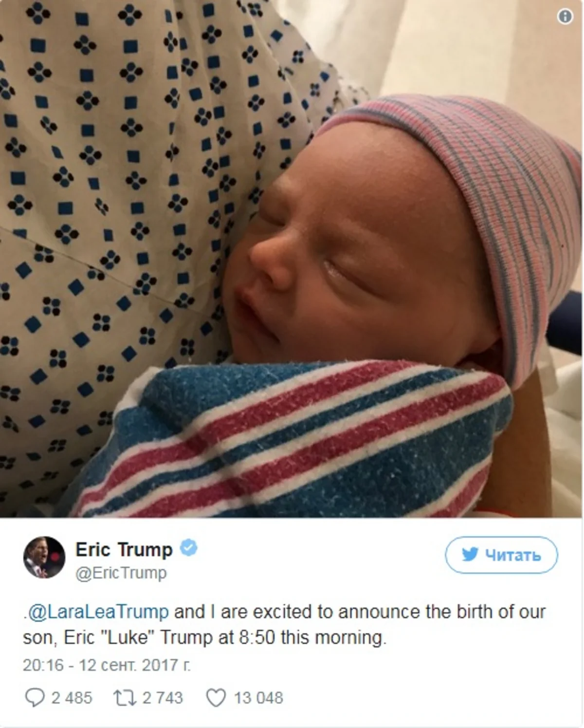Image resolution: width=584 pixels, height=728 pixels.
Task: Open the Eric Trump display name
Action: [x=124, y=549]
